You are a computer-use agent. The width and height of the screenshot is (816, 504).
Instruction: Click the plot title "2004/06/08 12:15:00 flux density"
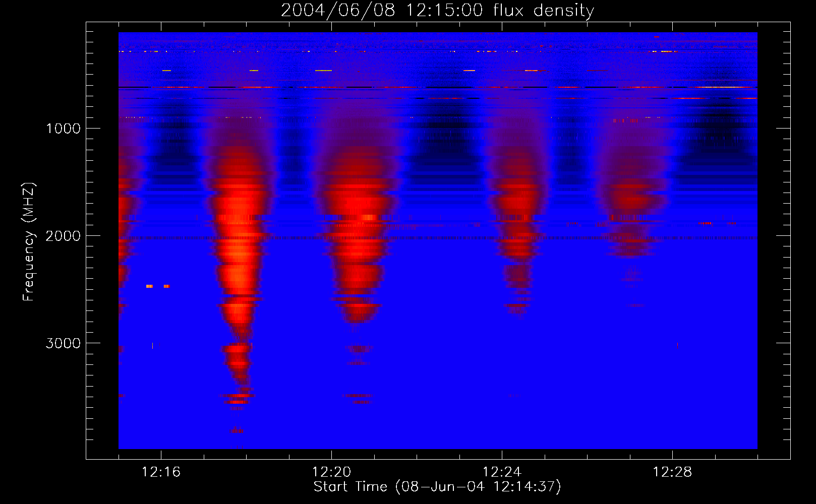click(437, 10)
